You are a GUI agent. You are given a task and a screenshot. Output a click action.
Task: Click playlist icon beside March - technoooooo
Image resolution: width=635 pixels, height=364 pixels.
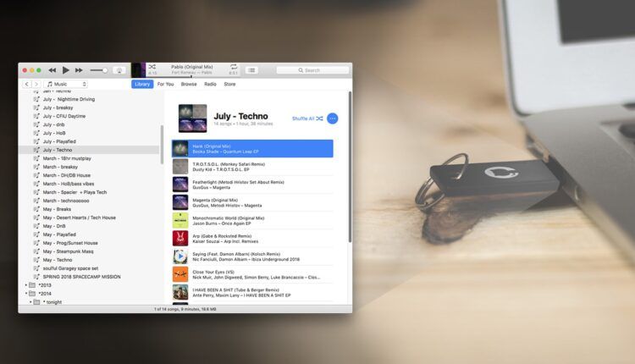click(36, 201)
